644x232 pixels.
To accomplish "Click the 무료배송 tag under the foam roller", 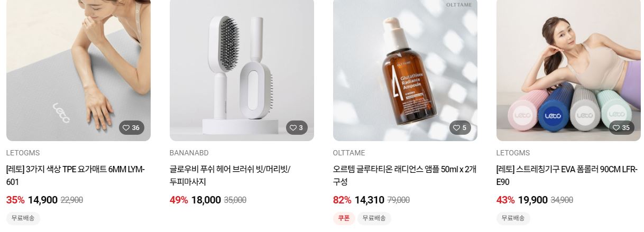I will [513, 218].
